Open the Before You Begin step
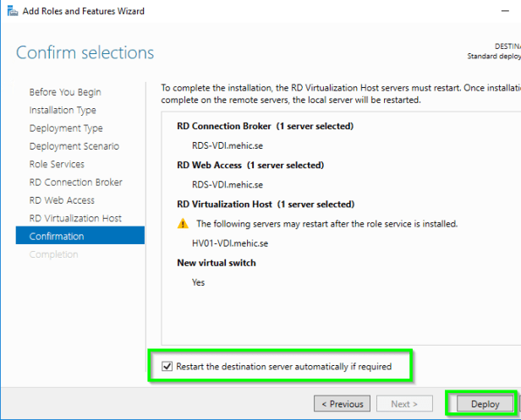The image size is (521, 420). (65, 92)
